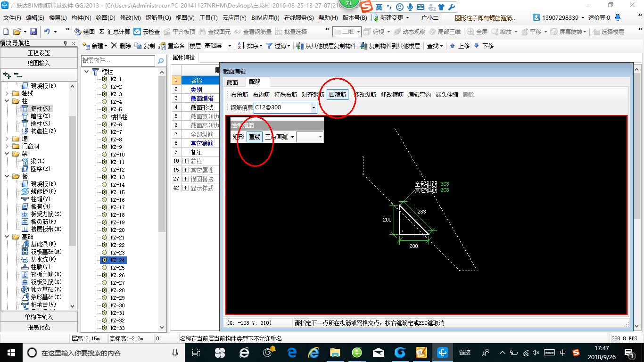The height and width of the screenshot is (362, 644).
Task: Click collapse-all minus icon in navigation panel
Action: pyautogui.click(x=17, y=74)
